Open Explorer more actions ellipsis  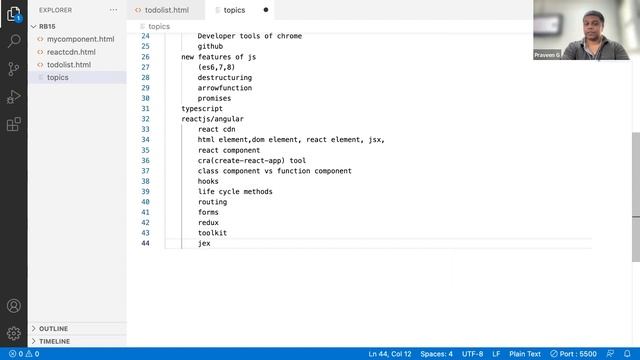pos(113,10)
